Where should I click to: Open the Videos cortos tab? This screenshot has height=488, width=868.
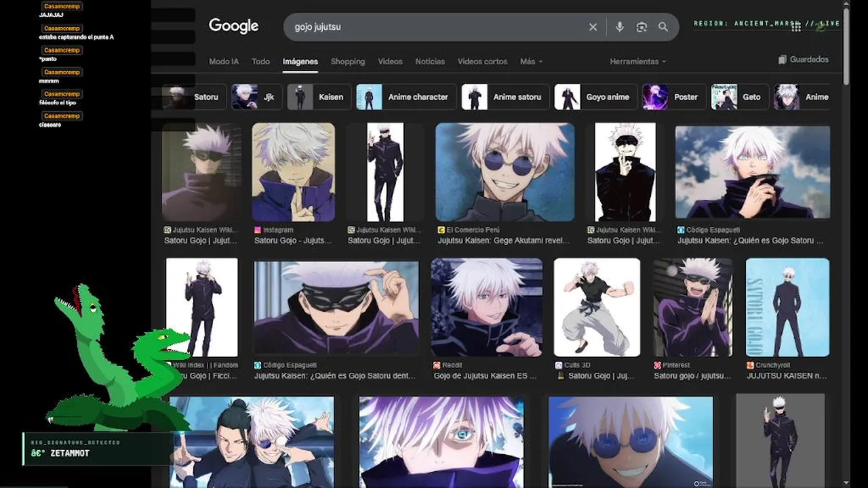click(482, 62)
